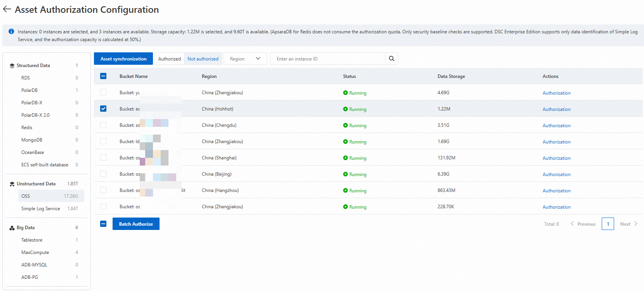Click the Structured Data stack icon
Screen dimensions: 644x292
pos(12,66)
